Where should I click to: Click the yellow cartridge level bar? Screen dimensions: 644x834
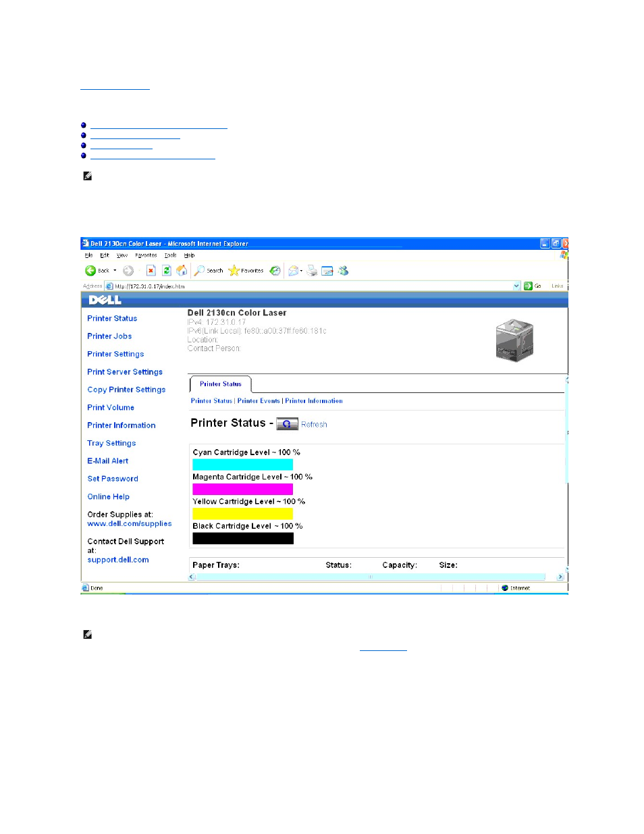tap(243, 514)
